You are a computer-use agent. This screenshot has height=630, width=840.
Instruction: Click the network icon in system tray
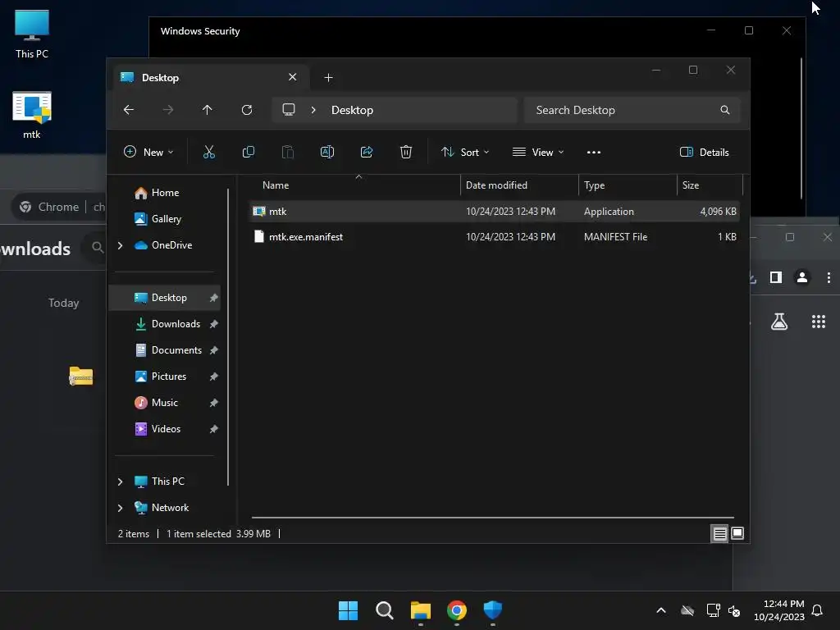pyautogui.click(x=713, y=610)
